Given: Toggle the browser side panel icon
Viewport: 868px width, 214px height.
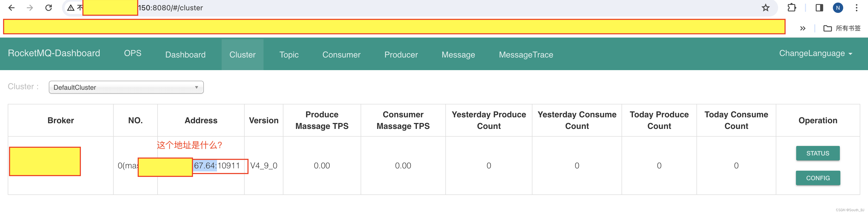Looking at the screenshot, I should [819, 8].
